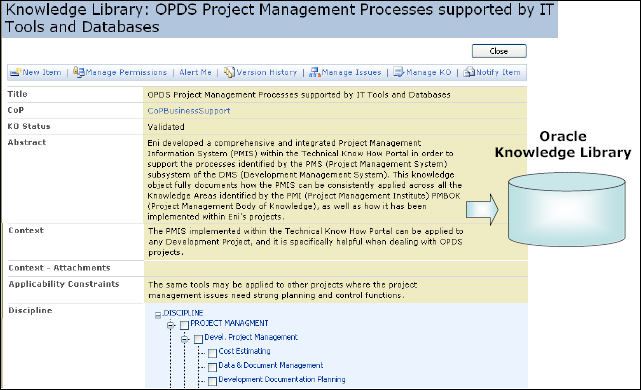Click the Manage Permissions icon
This screenshot has width=641, height=390.
coord(78,72)
